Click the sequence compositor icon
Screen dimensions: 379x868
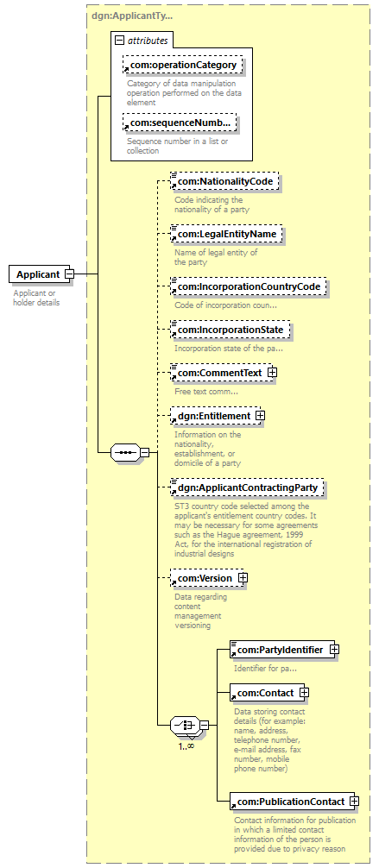(124, 452)
